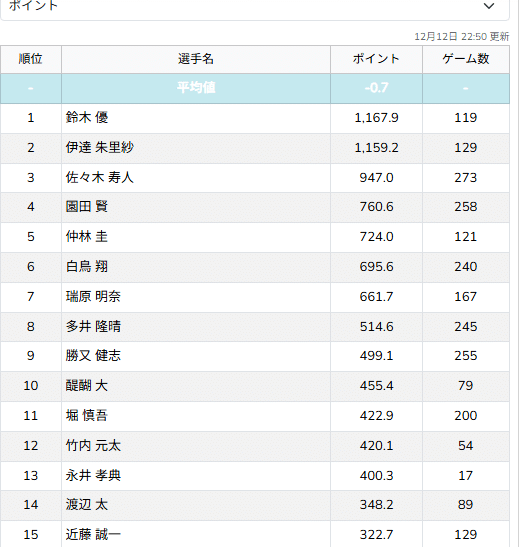
Task: Click the ゲーム数 column header
Action: (466, 59)
